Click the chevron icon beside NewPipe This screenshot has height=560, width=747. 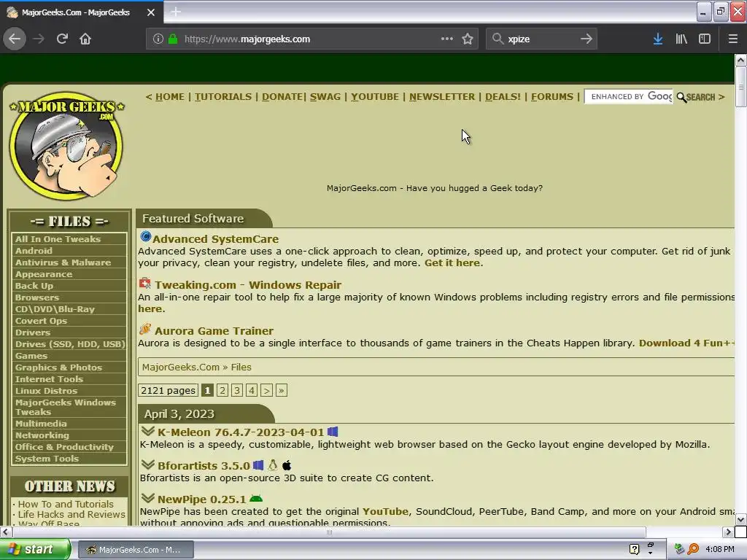(x=148, y=498)
